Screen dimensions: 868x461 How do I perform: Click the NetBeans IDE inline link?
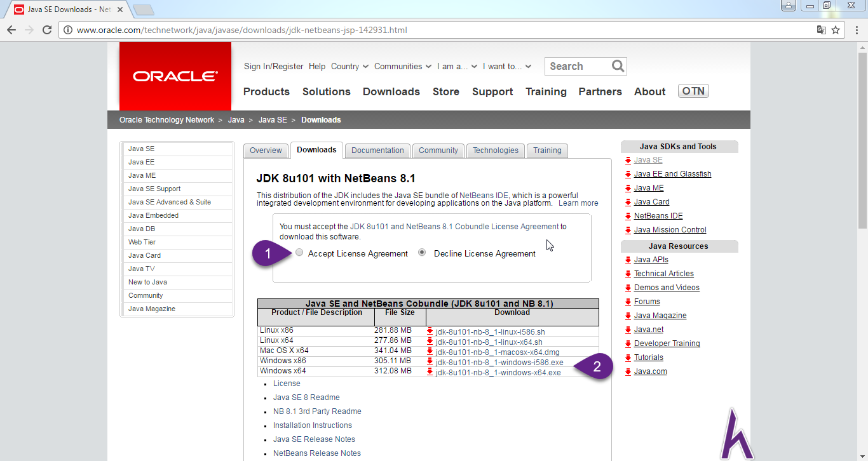[485, 195]
